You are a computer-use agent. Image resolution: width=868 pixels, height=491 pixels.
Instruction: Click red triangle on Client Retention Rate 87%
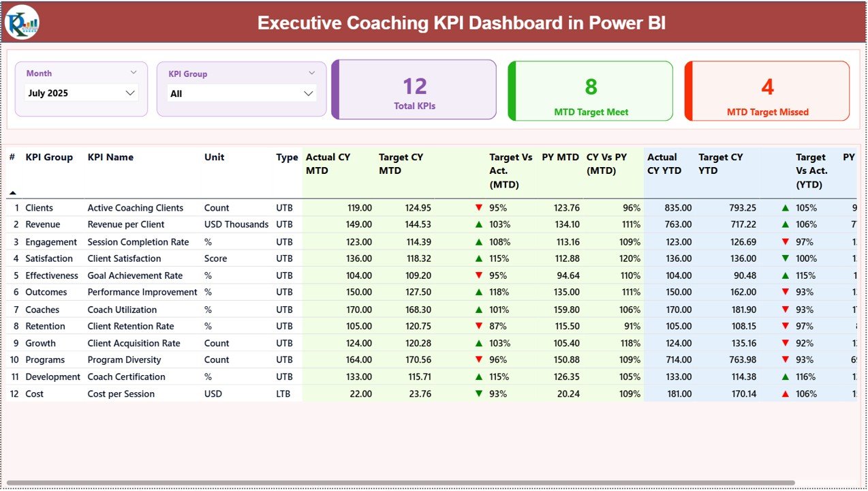(x=479, y=326)
